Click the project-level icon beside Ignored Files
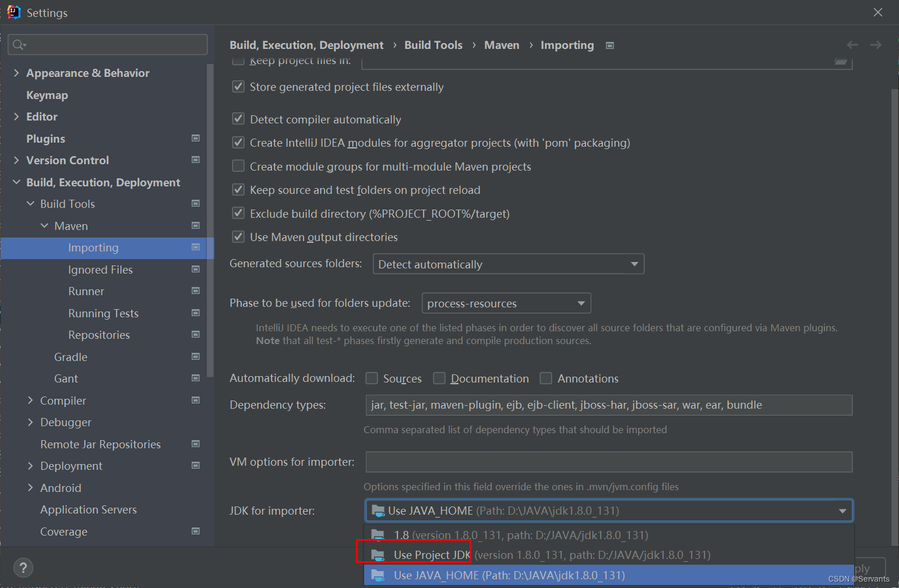This screenshot has height=588, width=899. [x=196, y=269]
